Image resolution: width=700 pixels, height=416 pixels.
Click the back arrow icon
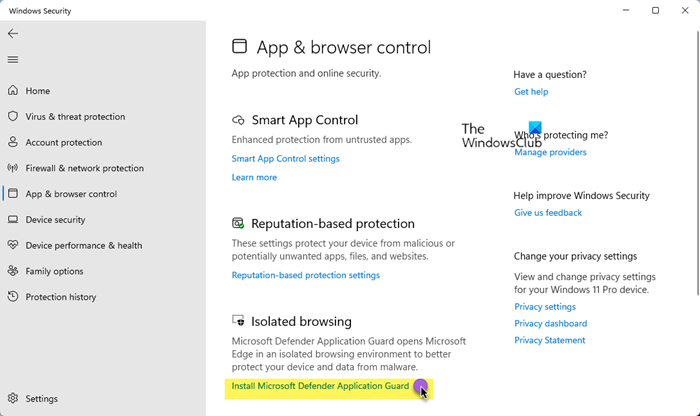click(x=13, y=34)
